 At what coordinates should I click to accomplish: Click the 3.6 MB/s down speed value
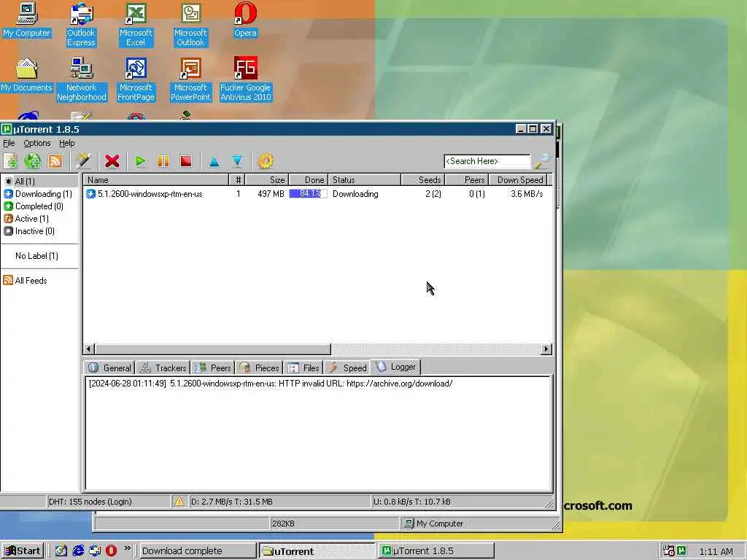coord(527,194)
